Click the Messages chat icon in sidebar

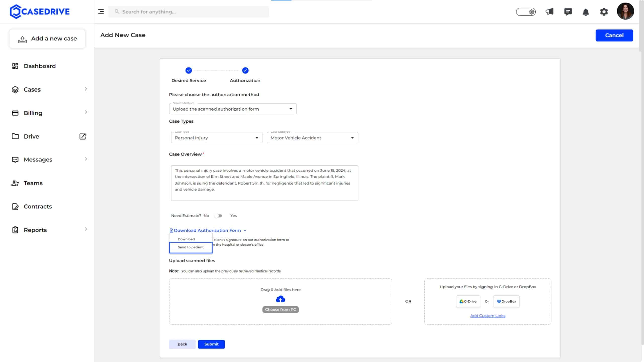pyautogui.click(x=15, y=160)
